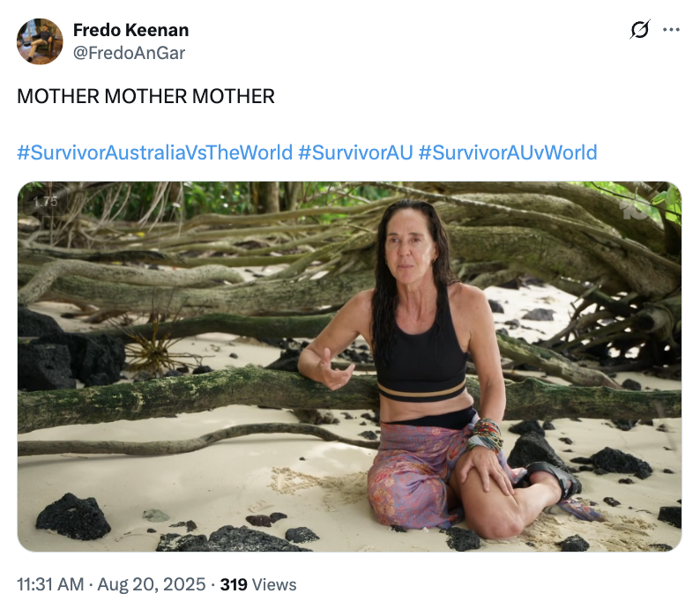Click the Channel 10 watermark on the photo
Screen dimensions: 700x601
pos(635,210)
